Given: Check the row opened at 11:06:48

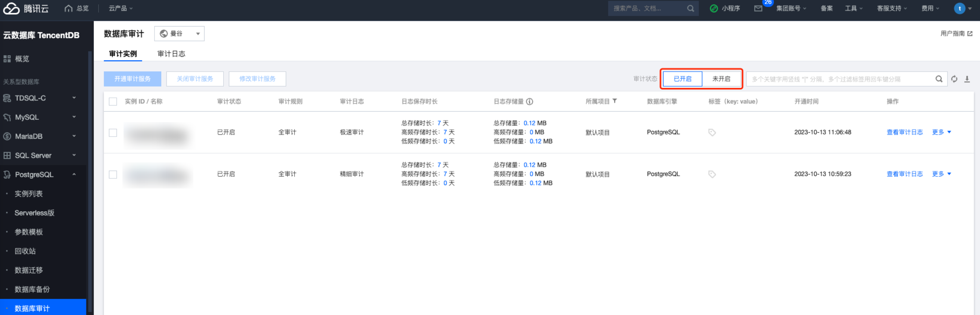Looking at the screenshot, I should click(x=113, y=133).
